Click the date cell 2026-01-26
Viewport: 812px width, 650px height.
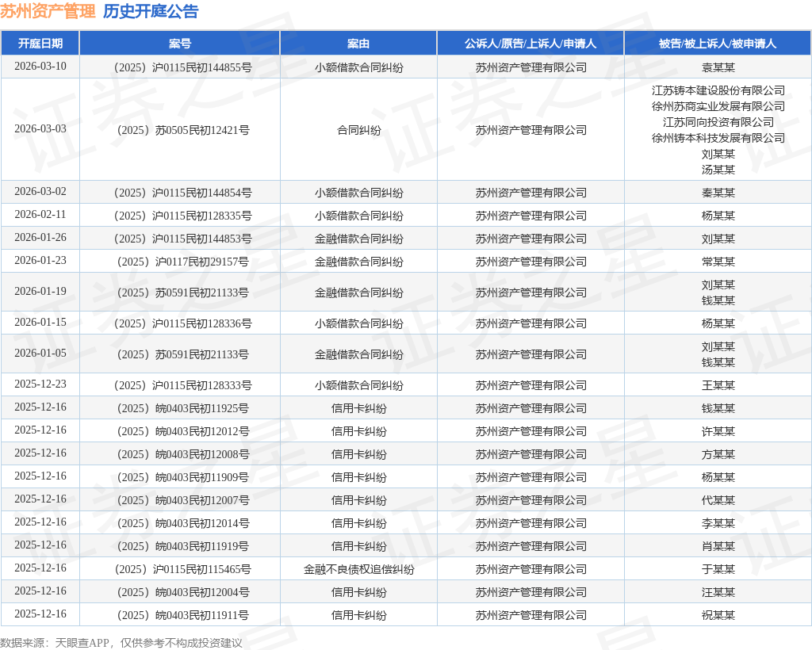coord(40,238)
